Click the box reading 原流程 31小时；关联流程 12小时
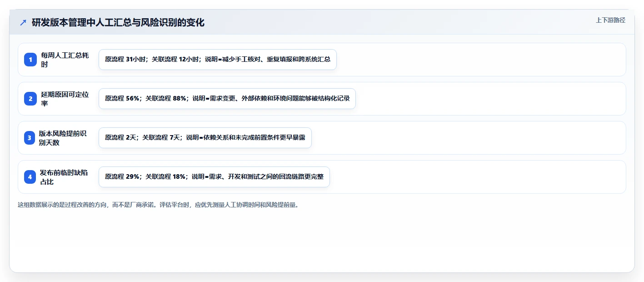This screenshot has width=644, height=282. [218, 60]
